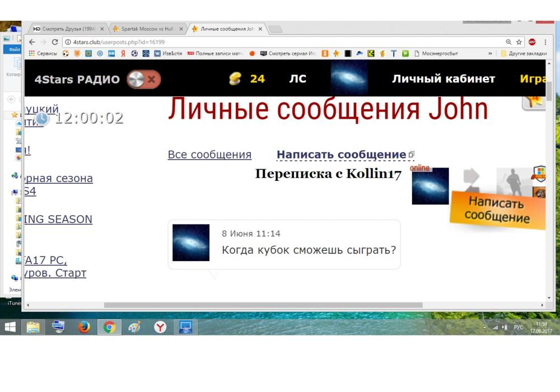Screen dimensions: 560x392
Task: Toggle the 4Stars radio switch
Action: [143, 80]
